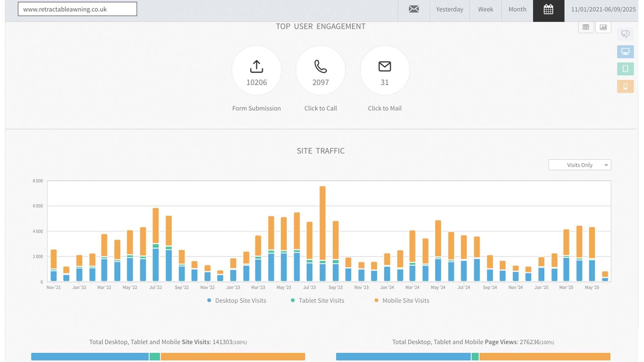This screenshot has width=644, height=362.
Task: Open the Visits Only dropdown
Action: 580,165
